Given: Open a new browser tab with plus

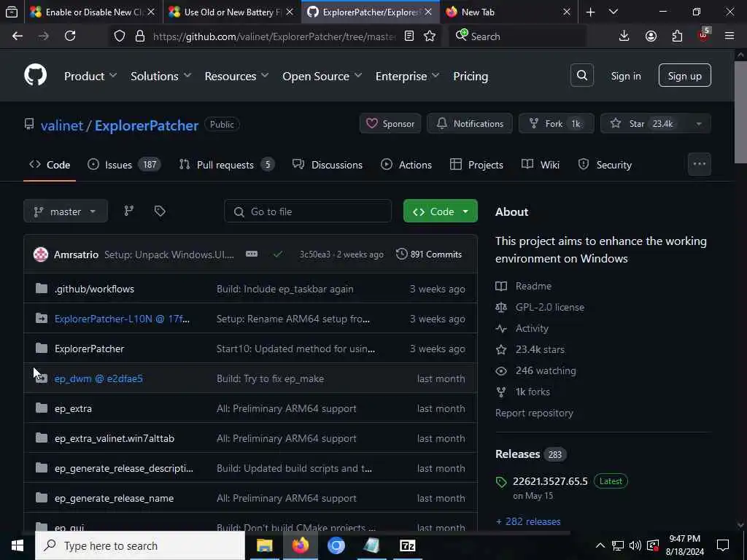Looking at the screenshot, I should click(590, 12).
